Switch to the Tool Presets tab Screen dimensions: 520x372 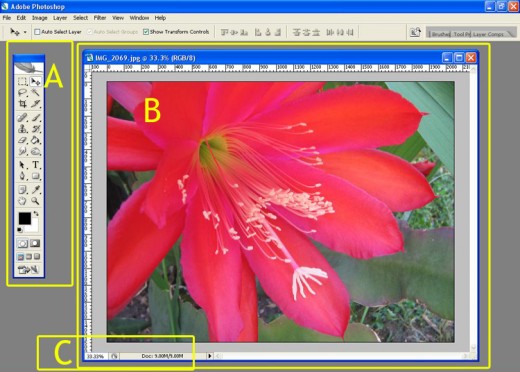coord(462,34)
